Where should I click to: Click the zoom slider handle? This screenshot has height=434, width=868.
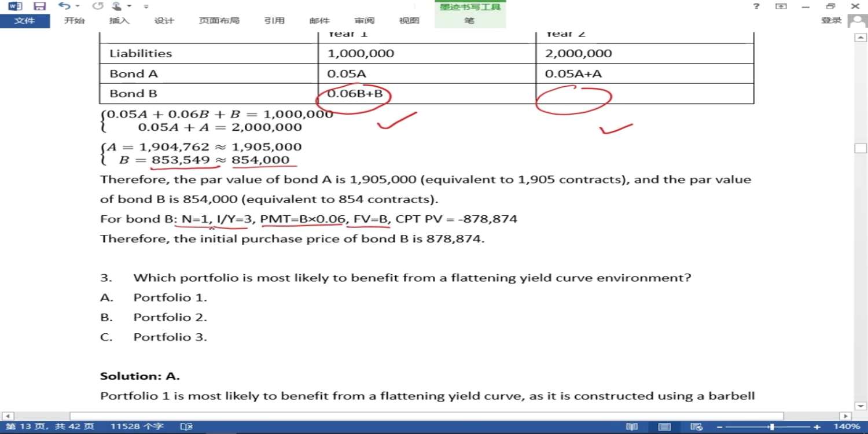coord(771,426)
